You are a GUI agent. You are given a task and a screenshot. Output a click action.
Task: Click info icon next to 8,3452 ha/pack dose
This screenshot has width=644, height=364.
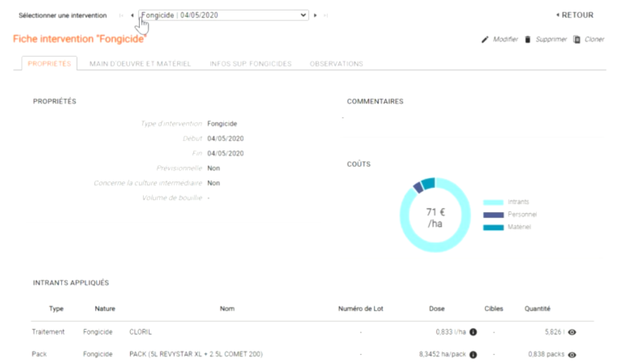point(473,355)
